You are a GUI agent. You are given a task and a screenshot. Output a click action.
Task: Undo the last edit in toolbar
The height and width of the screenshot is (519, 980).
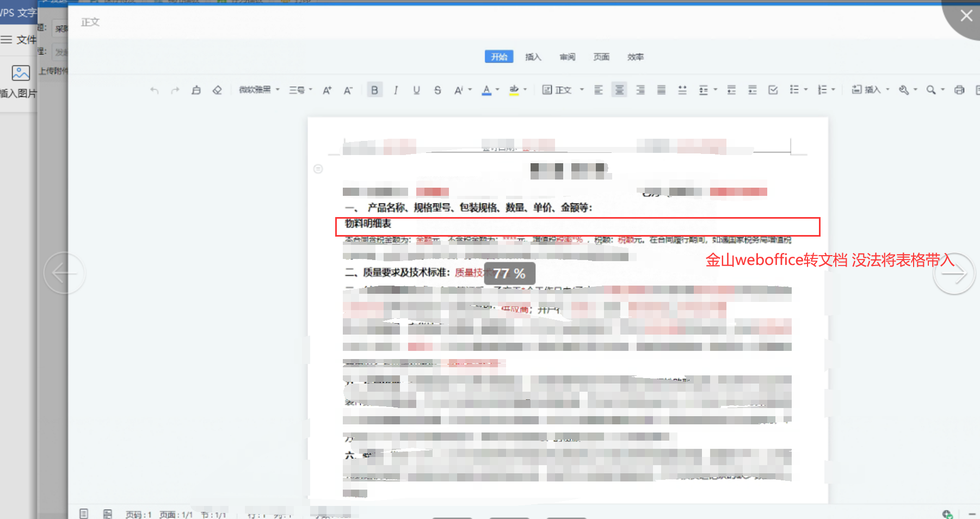point(155,90)
